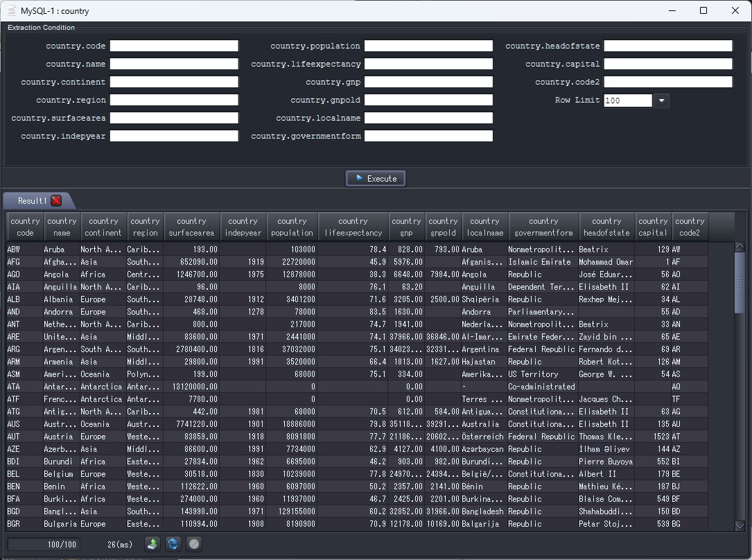The image size is (752, 560).
Task: Click the country.indepyear input field
Action: coord(174,136)
